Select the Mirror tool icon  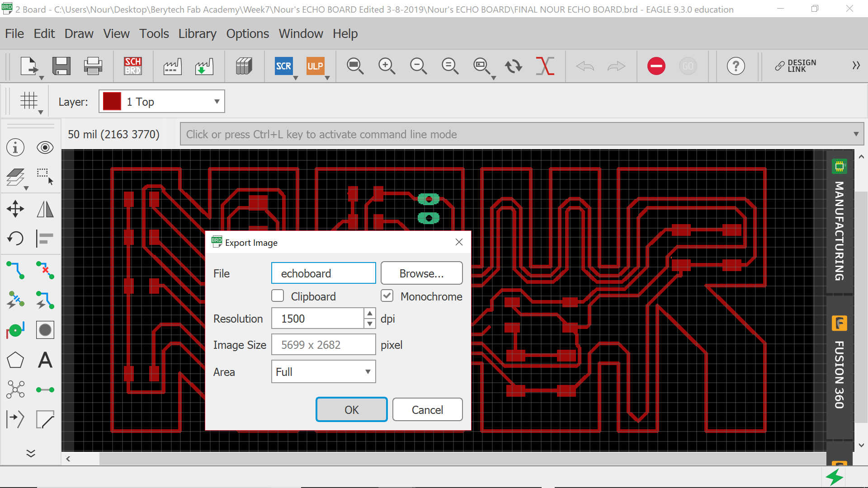45,209
